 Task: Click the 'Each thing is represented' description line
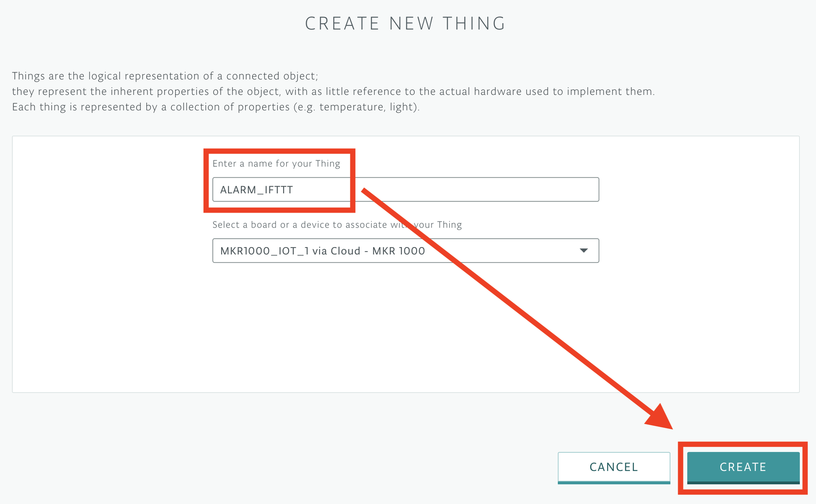click(216, 107)
